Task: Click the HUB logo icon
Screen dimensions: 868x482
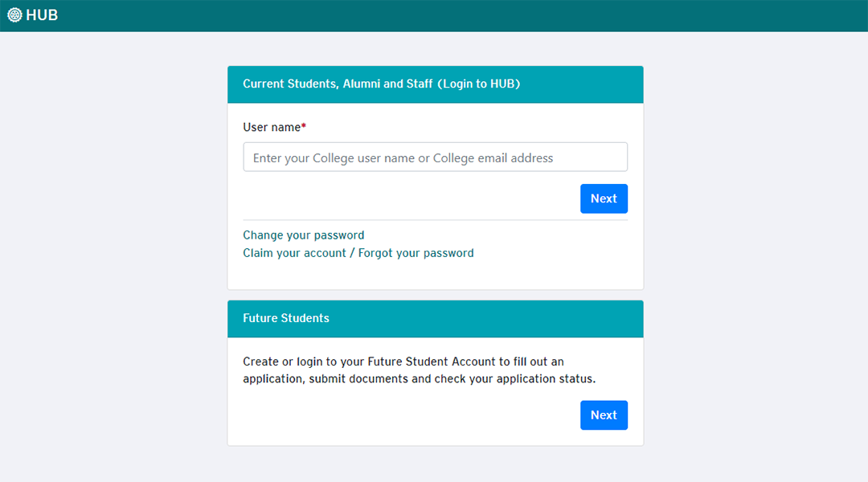Action: (x=14, y=14)
